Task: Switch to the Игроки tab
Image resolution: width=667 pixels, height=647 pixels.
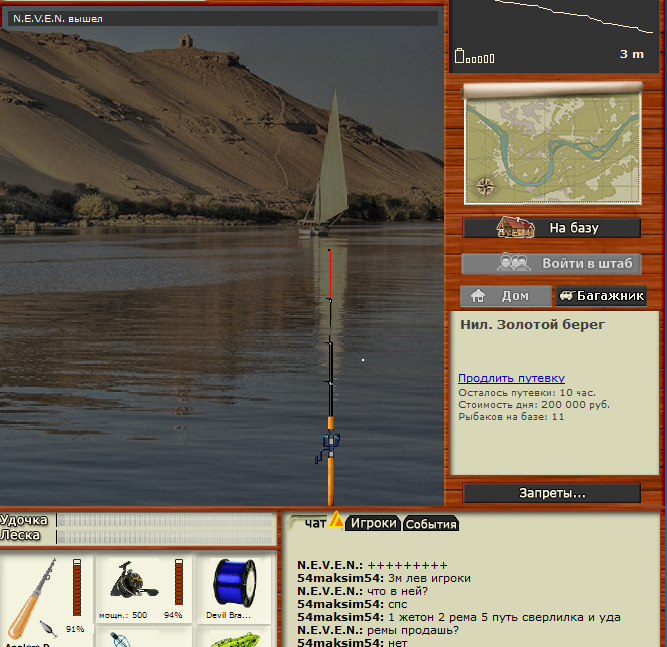Action: point(373,523)
